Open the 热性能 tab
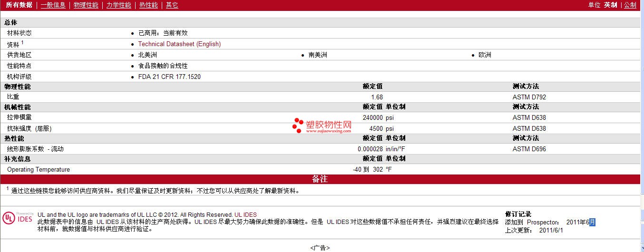The image size is (644, 252). [148, 5]
